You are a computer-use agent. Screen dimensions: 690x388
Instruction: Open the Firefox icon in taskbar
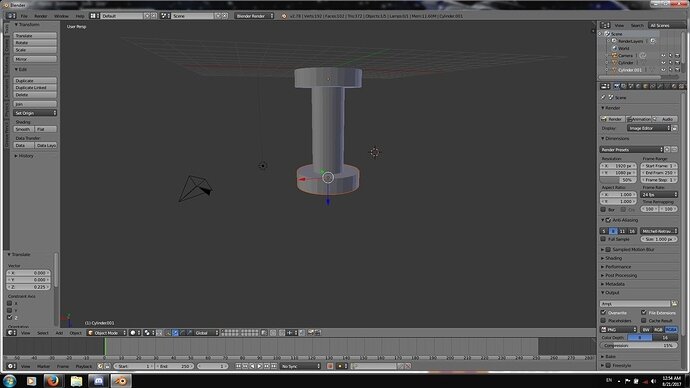53,381
